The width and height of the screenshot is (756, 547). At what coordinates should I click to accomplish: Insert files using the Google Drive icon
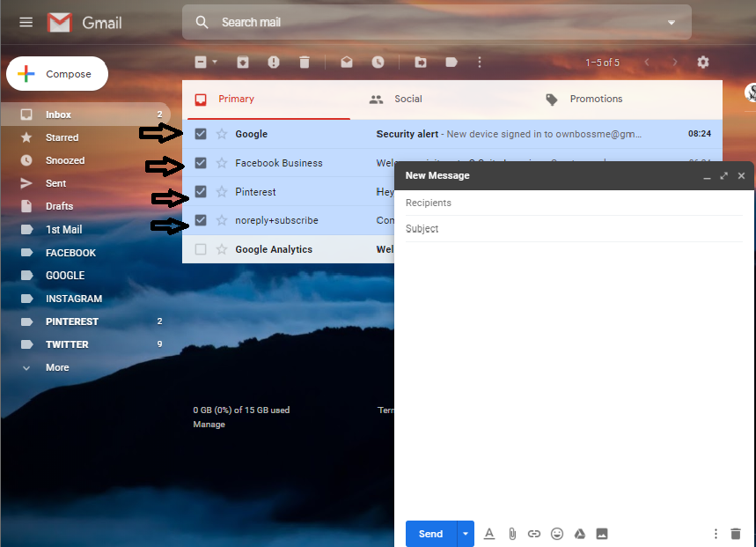579,534
